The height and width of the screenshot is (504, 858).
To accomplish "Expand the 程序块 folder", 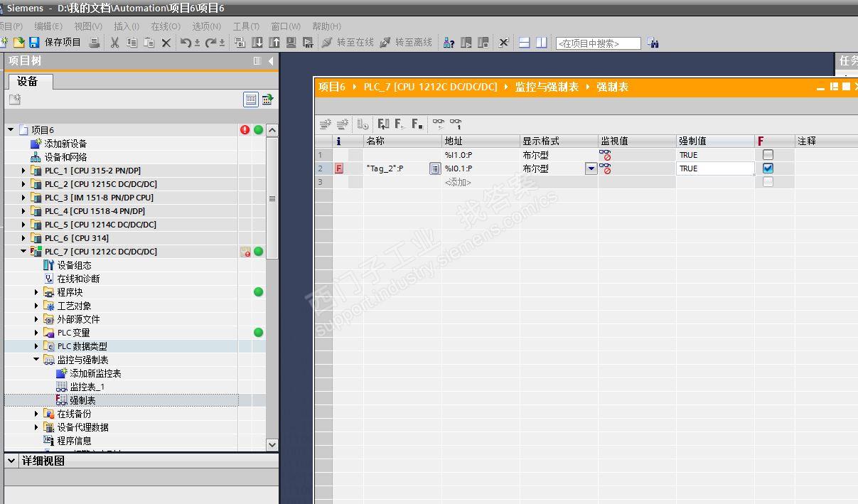I will pyautogui.click(x=37, y=292).
